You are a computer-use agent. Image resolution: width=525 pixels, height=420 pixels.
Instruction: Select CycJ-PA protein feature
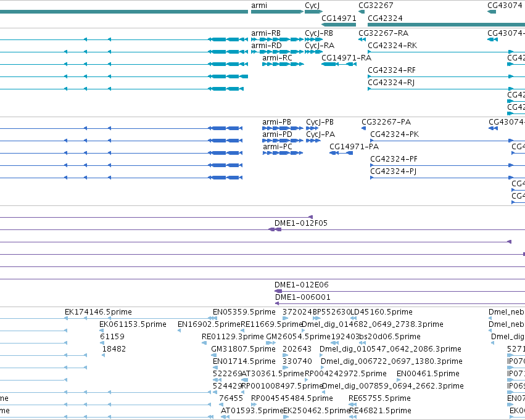(313, 141)
